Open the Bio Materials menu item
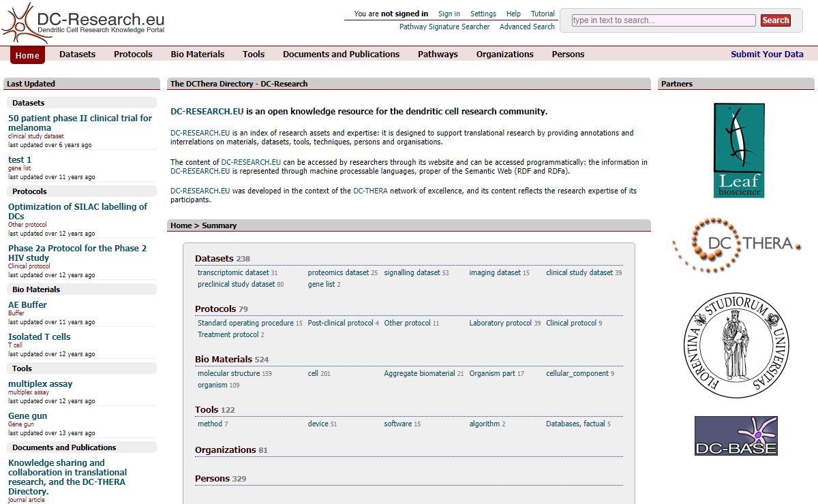This screenshot has height=504, width=818. tap(198, 54)
